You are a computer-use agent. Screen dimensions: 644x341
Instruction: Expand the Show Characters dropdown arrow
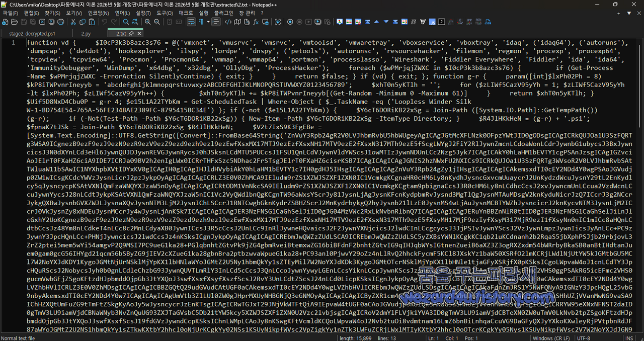(208, 22)
